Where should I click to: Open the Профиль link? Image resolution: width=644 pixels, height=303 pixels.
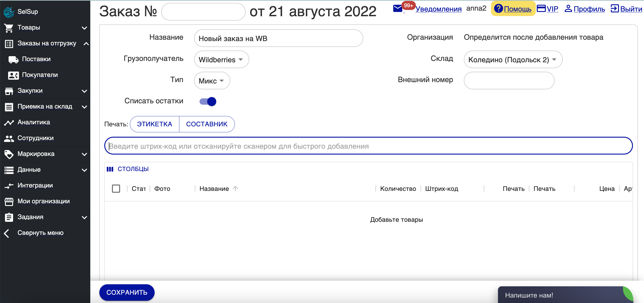coord(589,9)
